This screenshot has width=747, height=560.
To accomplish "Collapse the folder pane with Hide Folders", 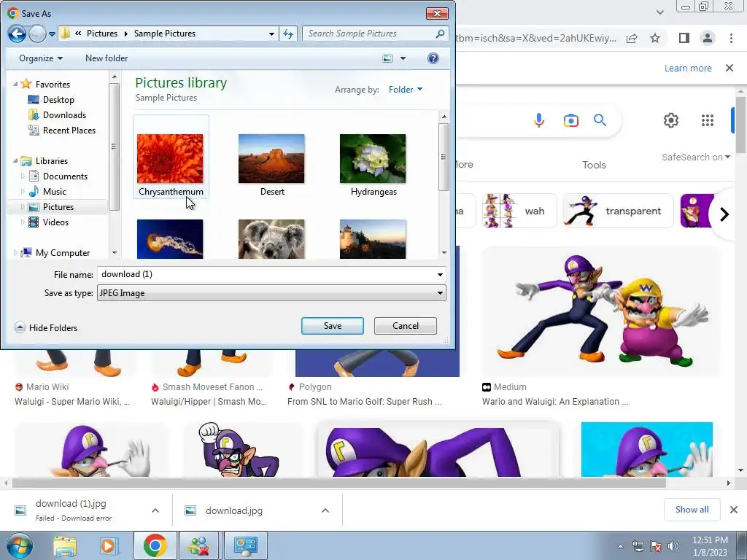I will pos(46,327).
